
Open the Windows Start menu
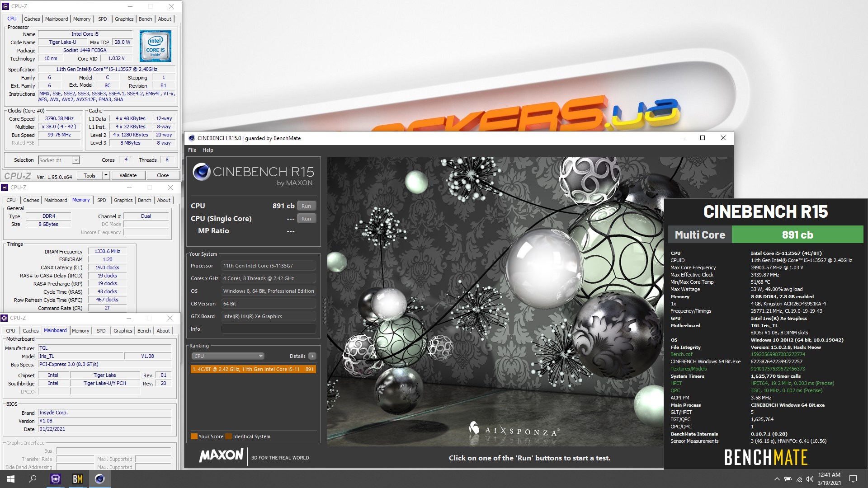click(10, 479)
